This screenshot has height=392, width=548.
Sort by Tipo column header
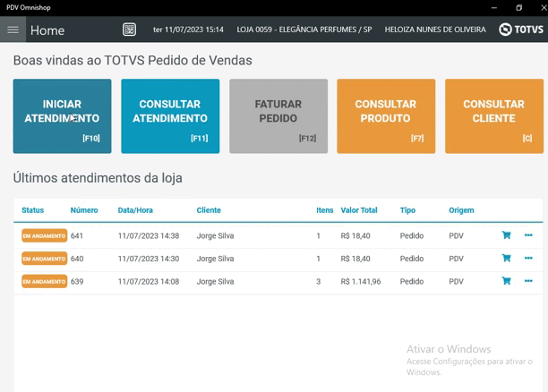407,210
